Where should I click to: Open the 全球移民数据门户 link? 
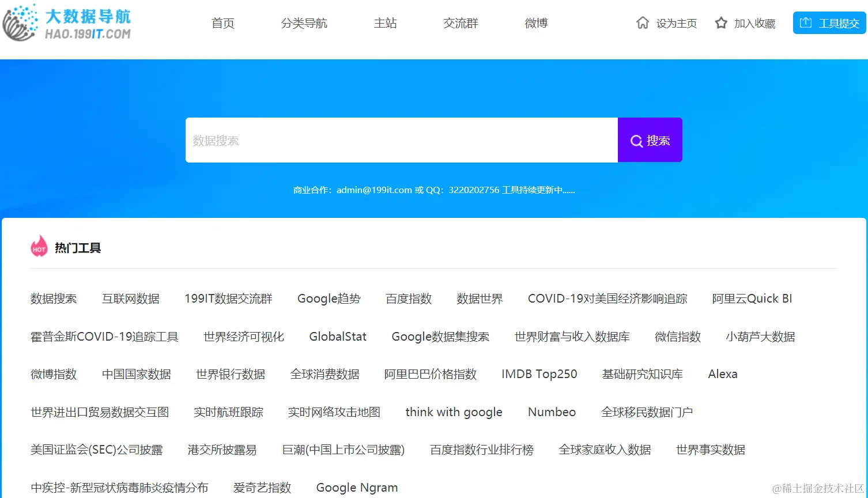tap(647, 412)
